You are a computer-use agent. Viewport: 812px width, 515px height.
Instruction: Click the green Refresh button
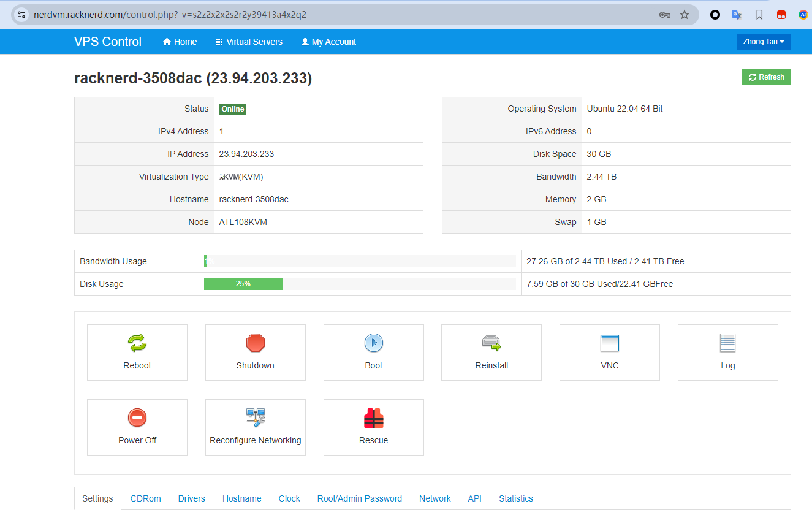pyautogui.click(x=766, y=77)
